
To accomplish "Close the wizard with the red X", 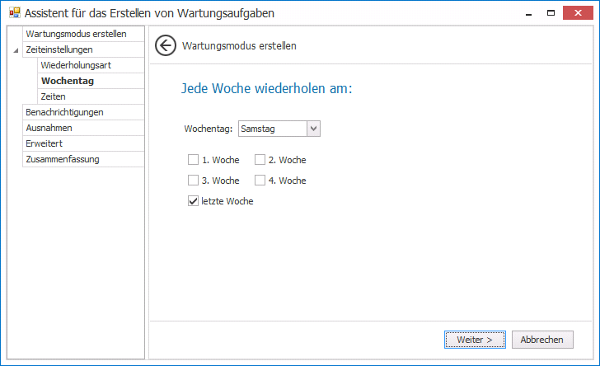I will click(x=578, y=13).
